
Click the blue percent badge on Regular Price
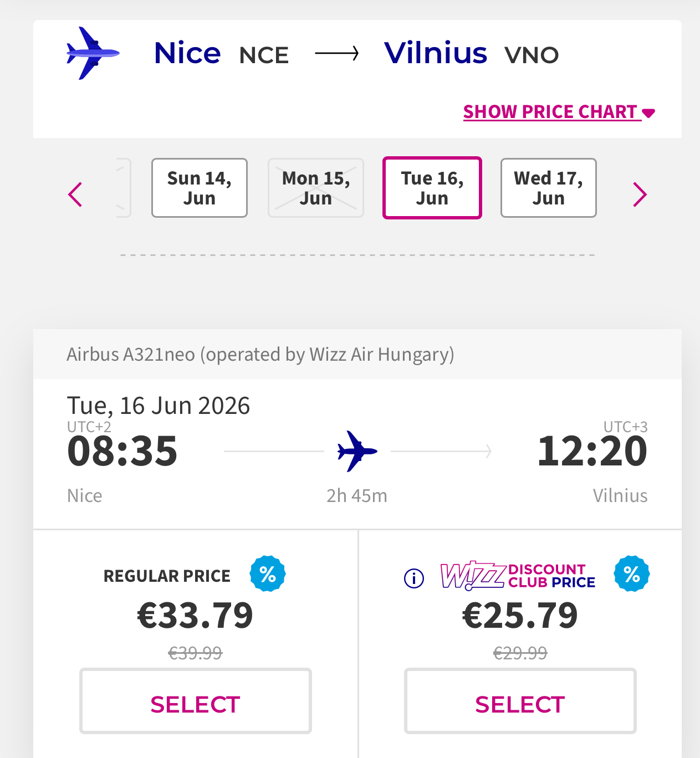[x=268, y=574]
